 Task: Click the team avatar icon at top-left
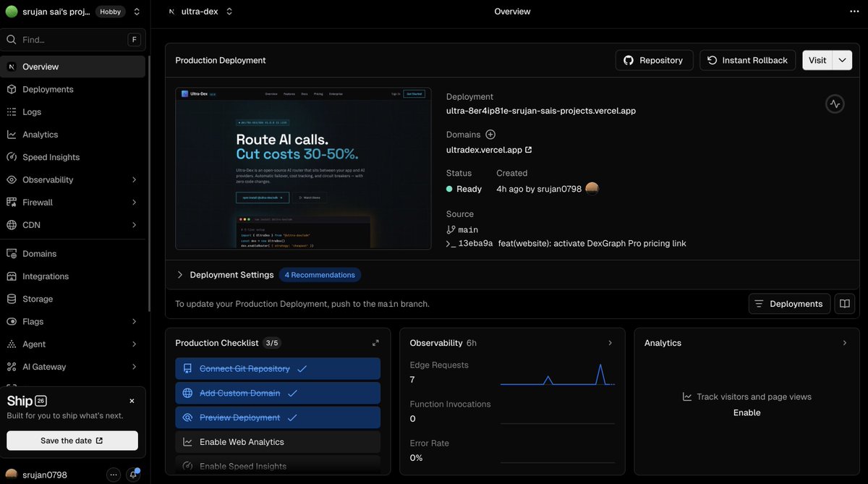pos(12,12)
